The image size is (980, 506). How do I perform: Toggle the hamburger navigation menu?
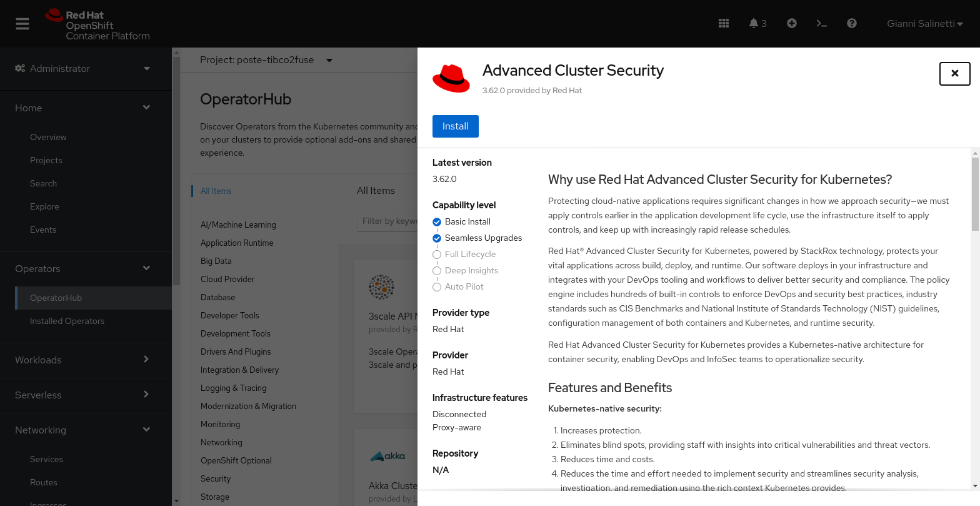[22, 24]
